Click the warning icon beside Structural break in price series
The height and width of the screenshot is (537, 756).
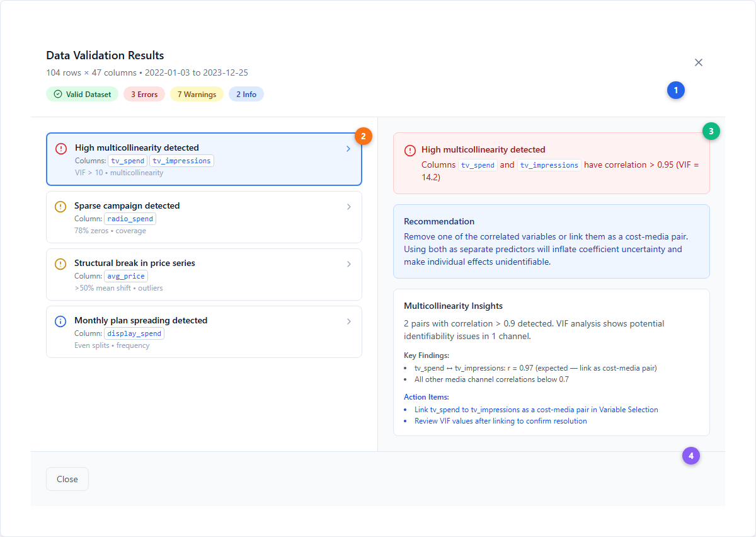click(60, 264)
